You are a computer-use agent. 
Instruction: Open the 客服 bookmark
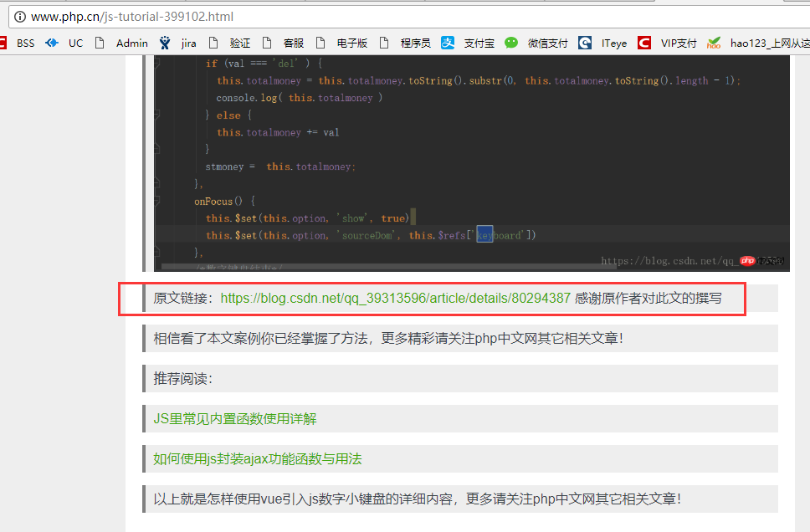[x=294, y=43]
